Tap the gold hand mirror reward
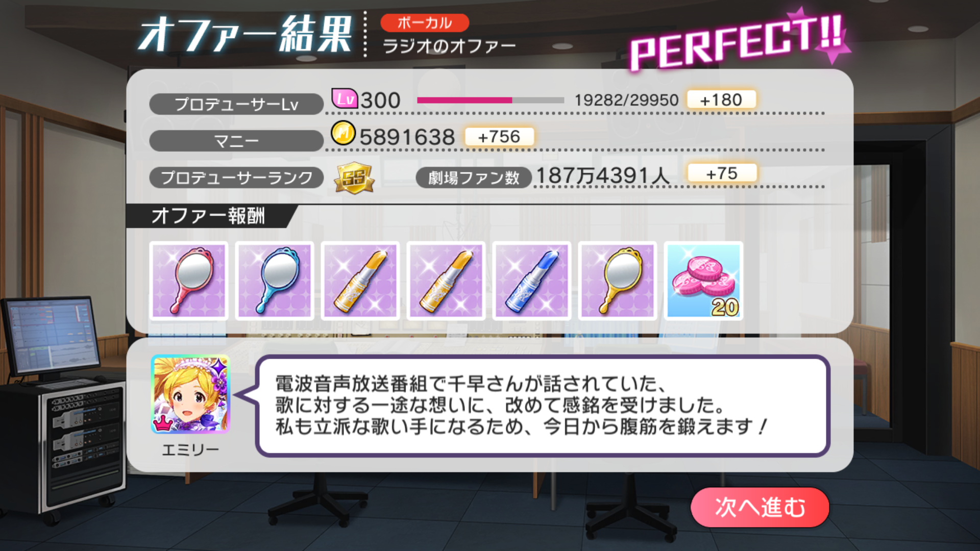This screenshot has width=980, height=551. click(618, 281)
